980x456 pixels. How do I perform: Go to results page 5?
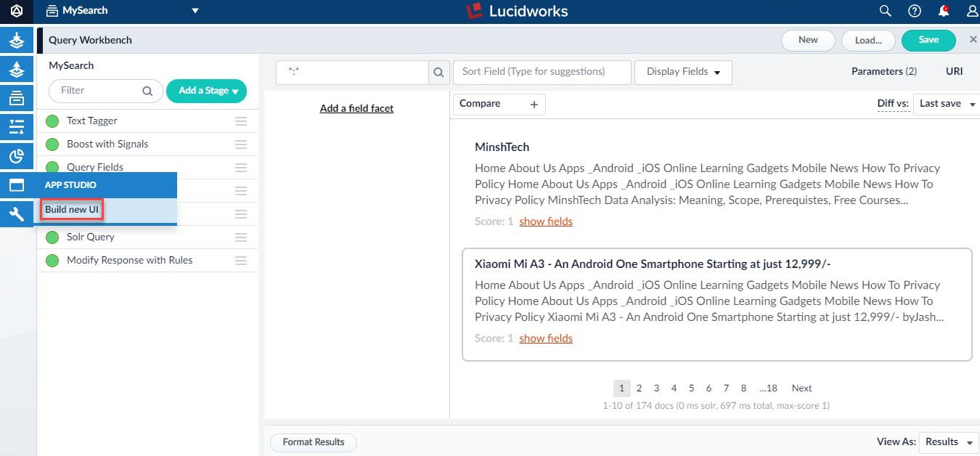point(691,388)
